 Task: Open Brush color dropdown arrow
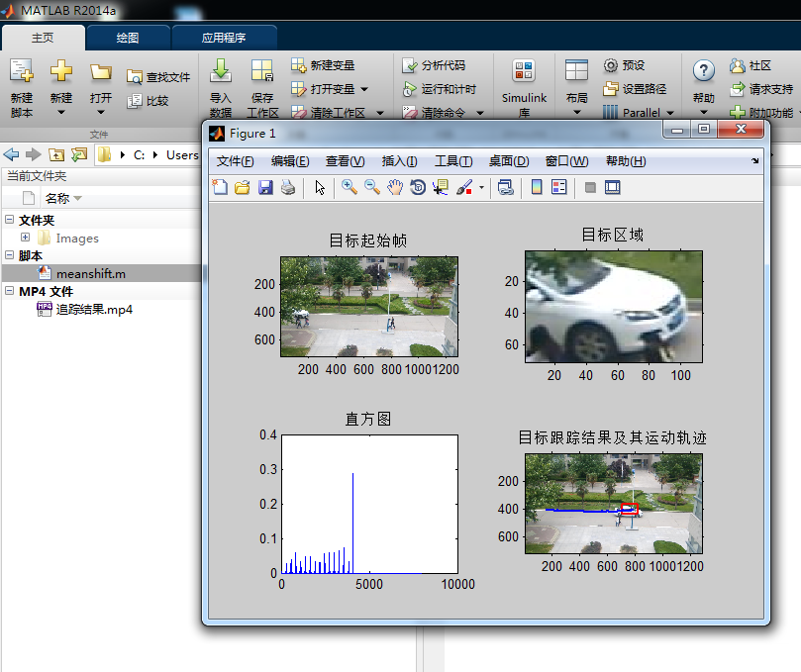481,187
